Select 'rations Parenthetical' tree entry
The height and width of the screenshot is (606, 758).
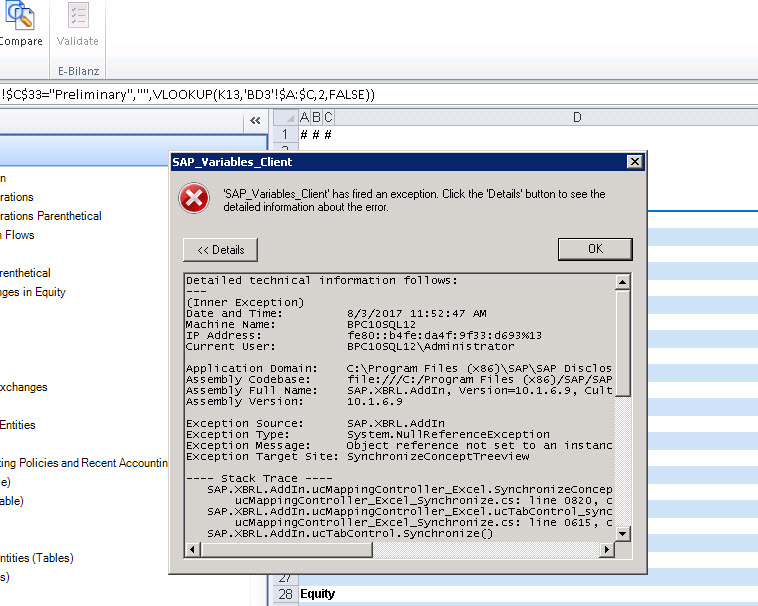pos(51,216)
